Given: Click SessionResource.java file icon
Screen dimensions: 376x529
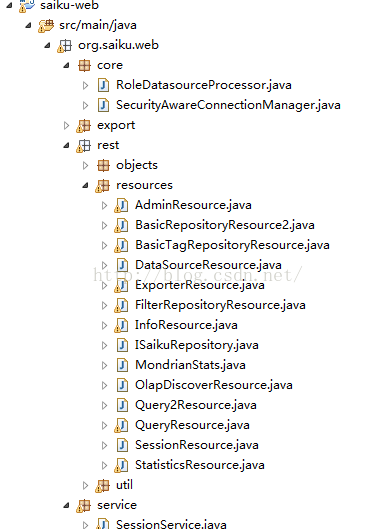Looking at the screenshot, I should coord(122,445).
